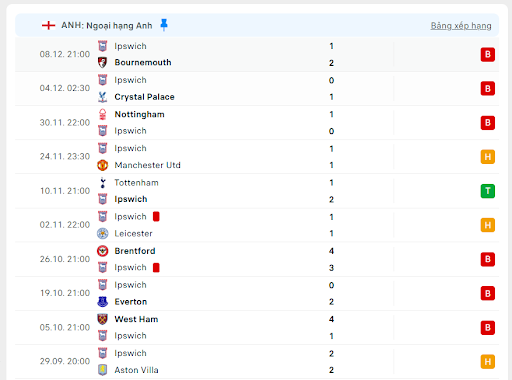The width and height of the screenshot is (512, 380).
Task: Click the Leicester club crest
Action: pos(102,233)
